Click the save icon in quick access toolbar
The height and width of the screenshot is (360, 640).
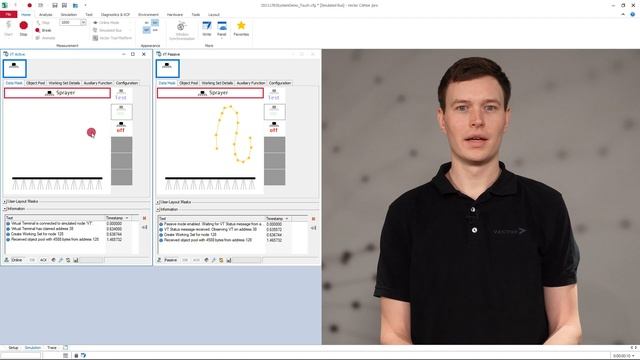[55, 5]
